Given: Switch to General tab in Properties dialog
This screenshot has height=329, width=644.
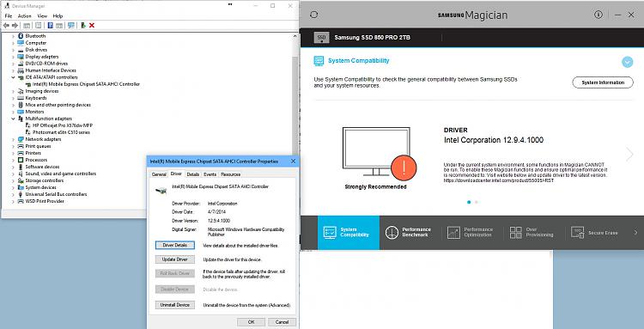Looking at the screenshot, I should tap(159, 174).
